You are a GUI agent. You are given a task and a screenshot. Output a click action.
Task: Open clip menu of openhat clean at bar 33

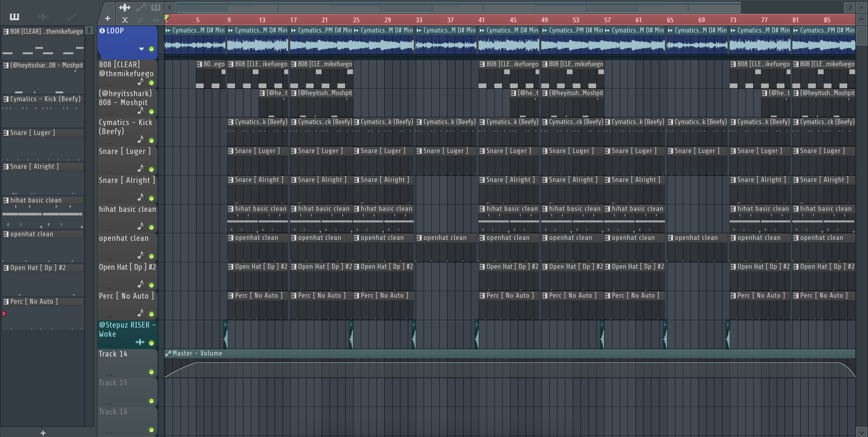[x=419, y=238]
